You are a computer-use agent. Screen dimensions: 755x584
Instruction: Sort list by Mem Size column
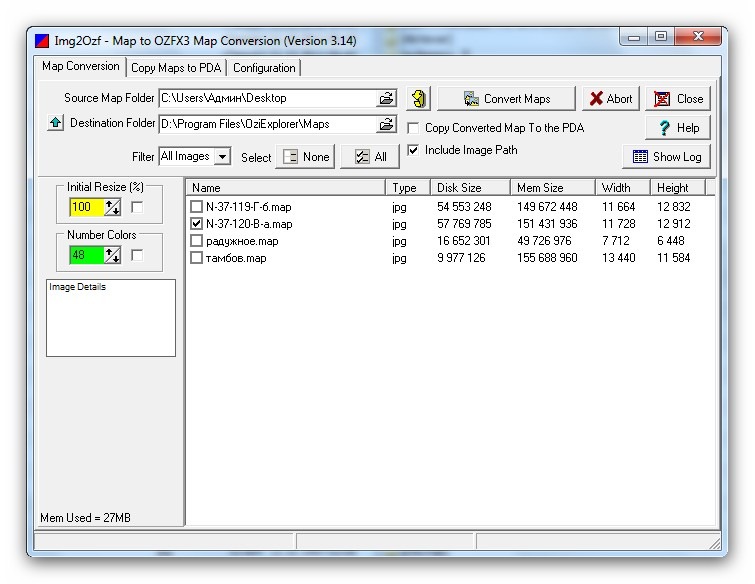(x=552, y=188)
